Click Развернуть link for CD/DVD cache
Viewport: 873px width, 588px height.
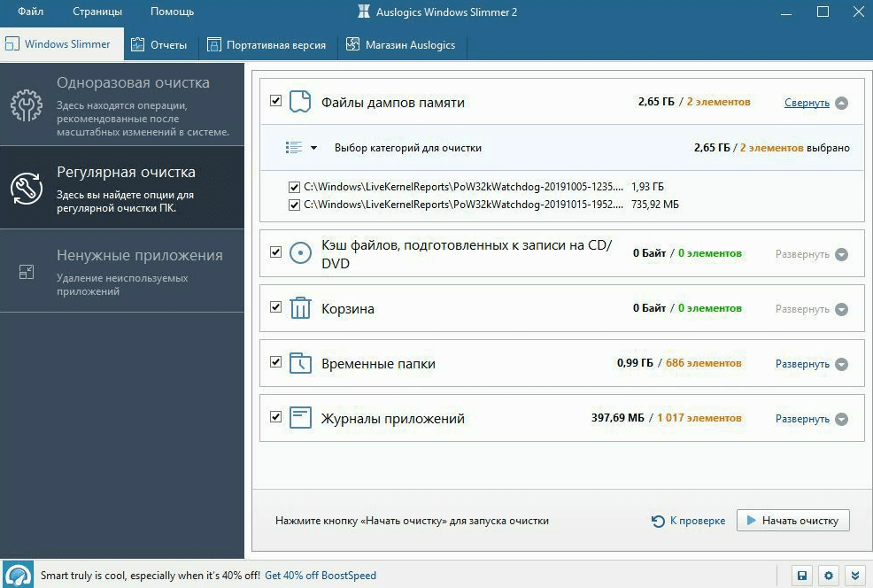[802, 254]
